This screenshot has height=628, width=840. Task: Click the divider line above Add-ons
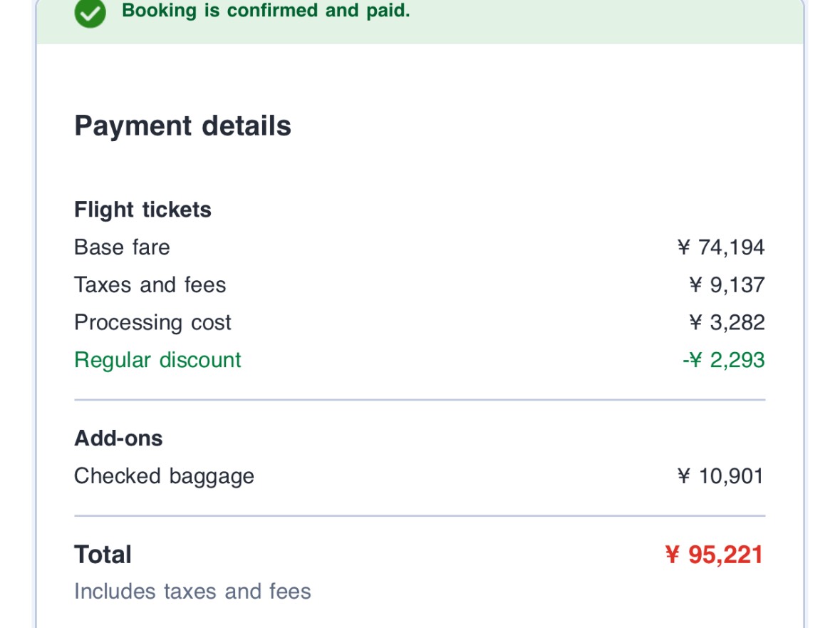(x=420, y=400)
